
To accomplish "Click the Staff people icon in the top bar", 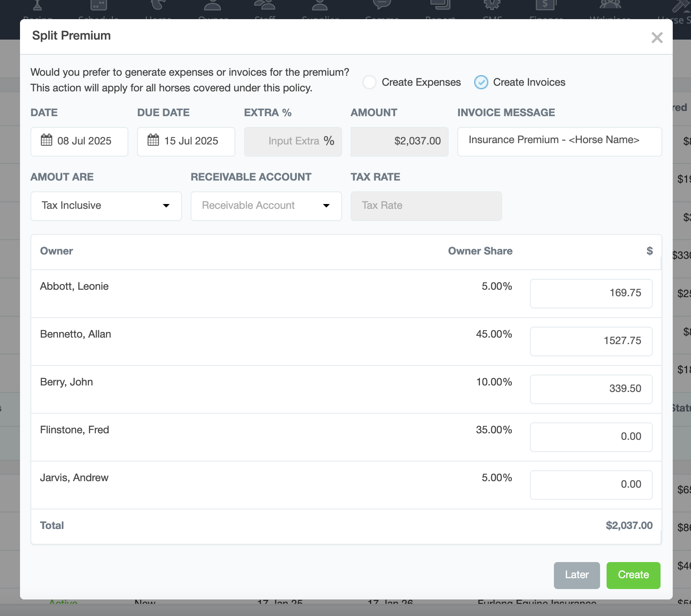I will point(265,5).
